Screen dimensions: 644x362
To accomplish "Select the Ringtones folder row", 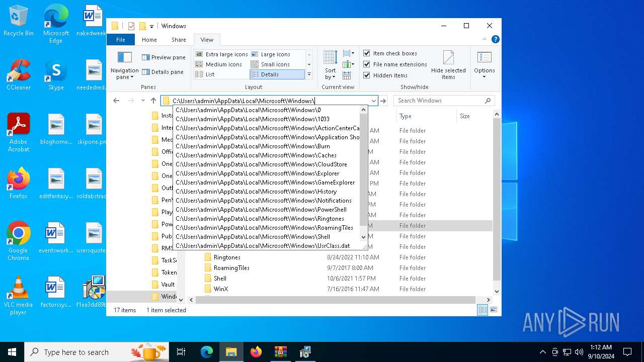I will [340, 257].
